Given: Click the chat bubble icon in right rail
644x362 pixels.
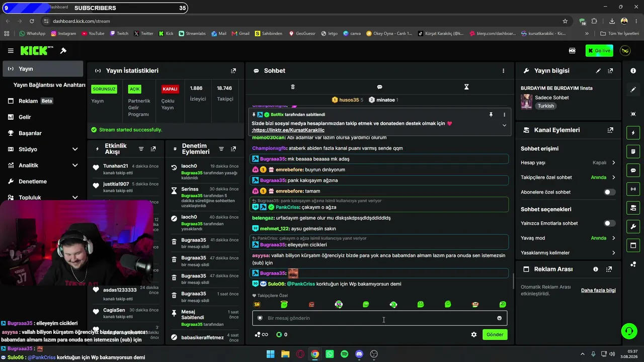Looking at the screenshot, I should click(633, 170).
